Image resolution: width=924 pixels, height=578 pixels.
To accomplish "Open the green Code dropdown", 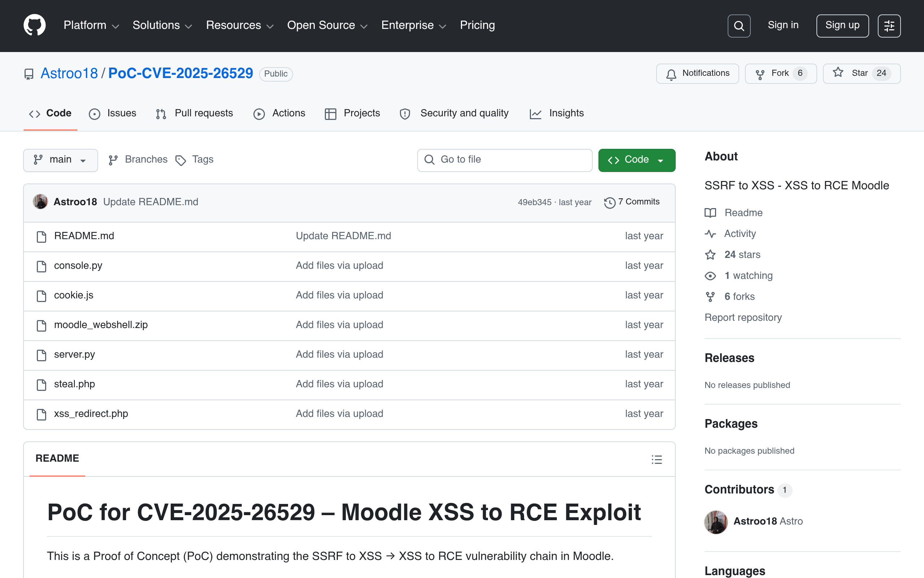I will click(636, 160).
